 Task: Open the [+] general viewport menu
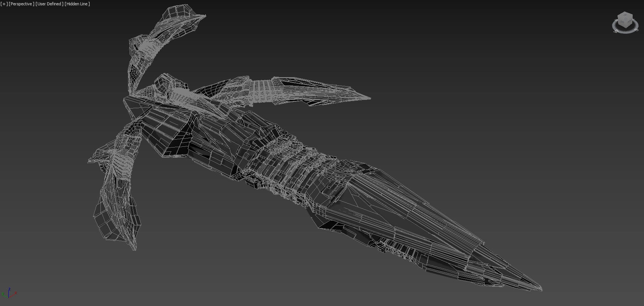(4, 4)
